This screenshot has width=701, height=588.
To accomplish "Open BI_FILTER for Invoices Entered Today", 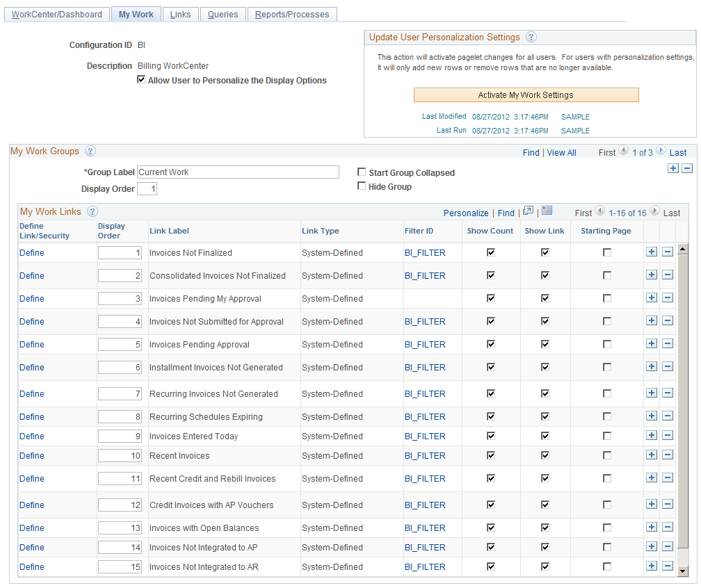I will coord(425,436).
